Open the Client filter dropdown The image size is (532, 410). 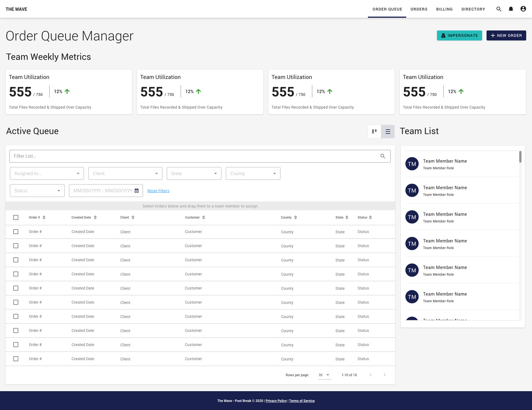coord(125,173)
